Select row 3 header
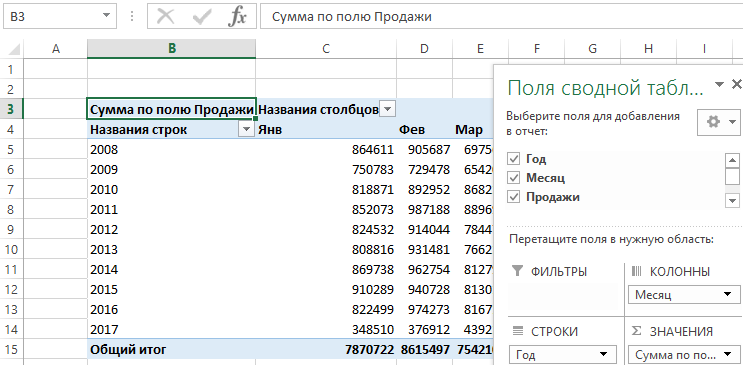Screen dimensions: 743x365 point(11,110)
